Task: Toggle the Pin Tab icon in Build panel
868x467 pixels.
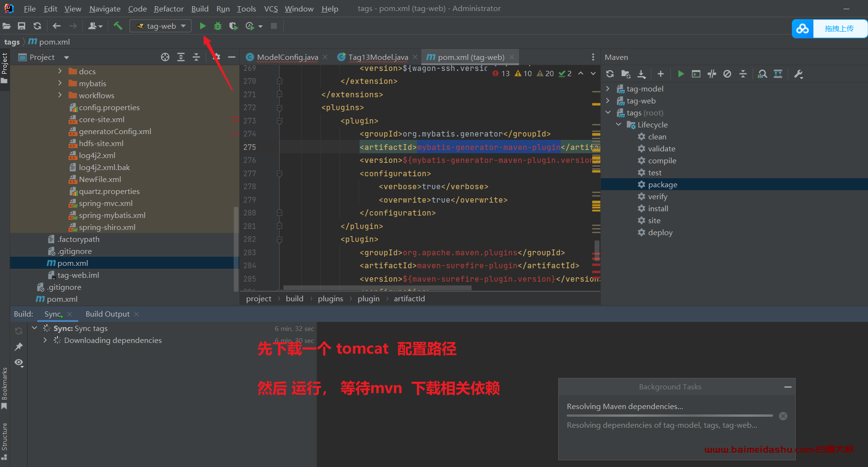Action: [x=19, y=346]
